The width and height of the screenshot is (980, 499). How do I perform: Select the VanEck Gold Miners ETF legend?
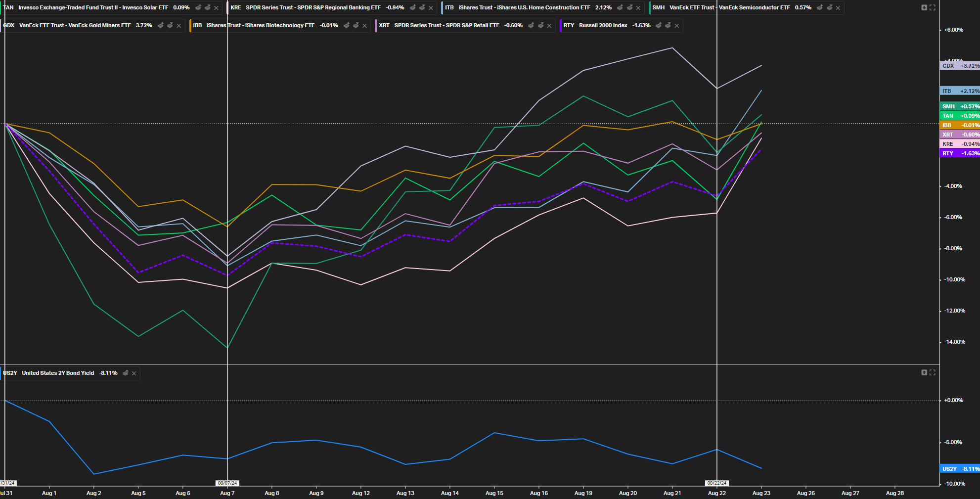[x=75, y=26]
